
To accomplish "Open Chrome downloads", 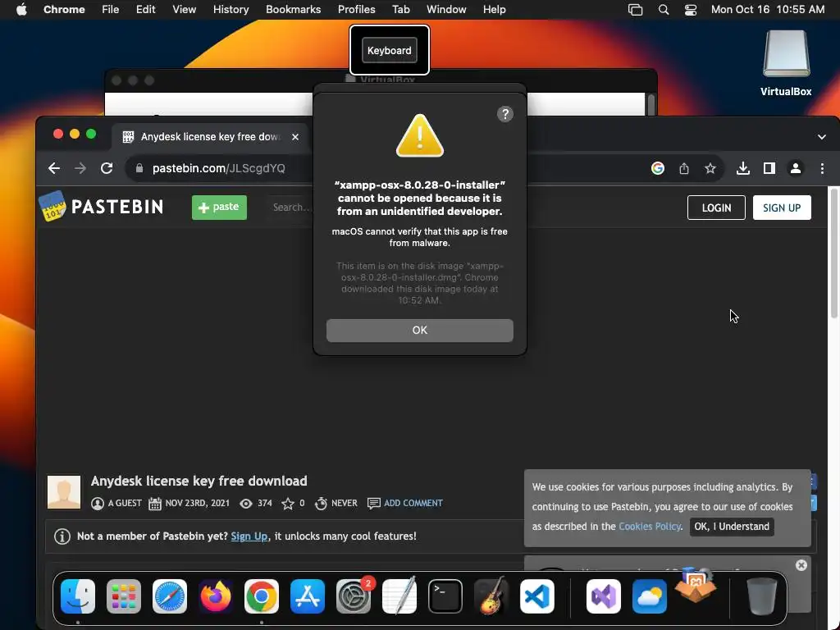I will [742, 168].
